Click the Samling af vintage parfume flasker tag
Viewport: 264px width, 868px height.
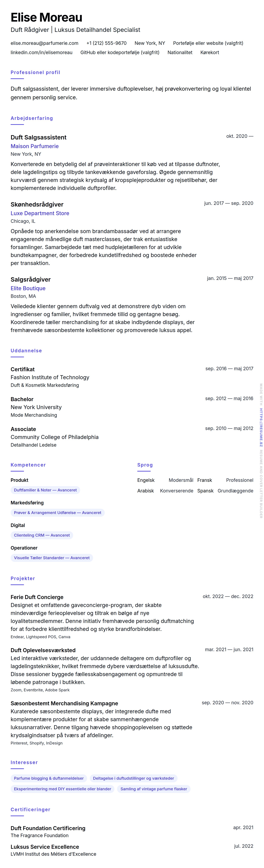tap(154, 789)
